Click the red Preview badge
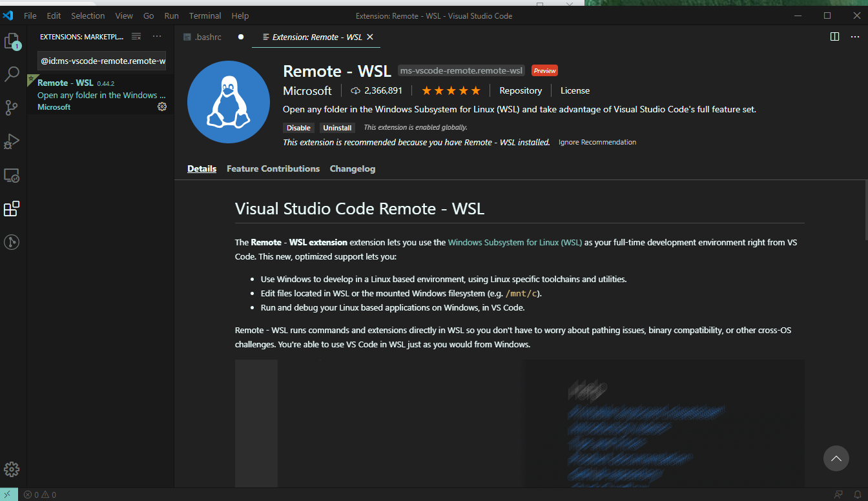This screenshot has width=868, height=501. coord(544,70)
